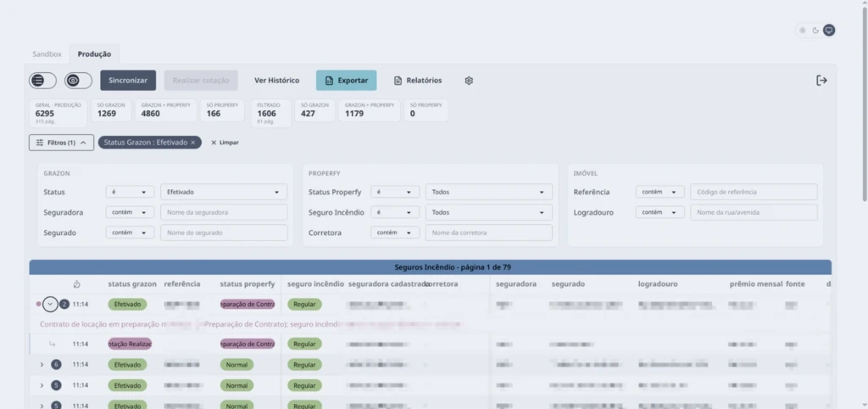The image size is (868, 409).
Task: Open Seguradora contém operator dropdown
Action: [130, 212]
